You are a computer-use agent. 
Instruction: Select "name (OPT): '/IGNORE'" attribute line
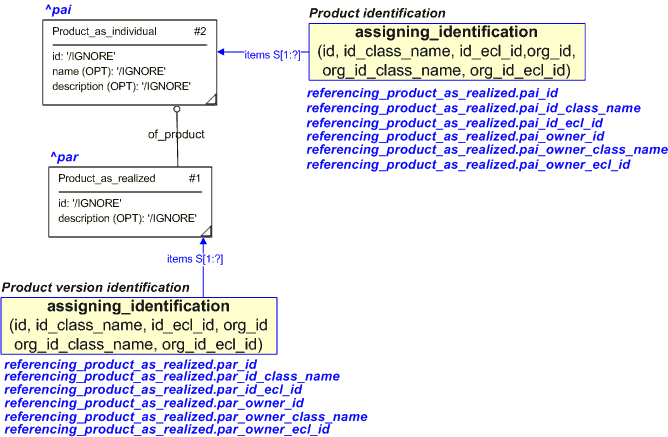(109, 71)
